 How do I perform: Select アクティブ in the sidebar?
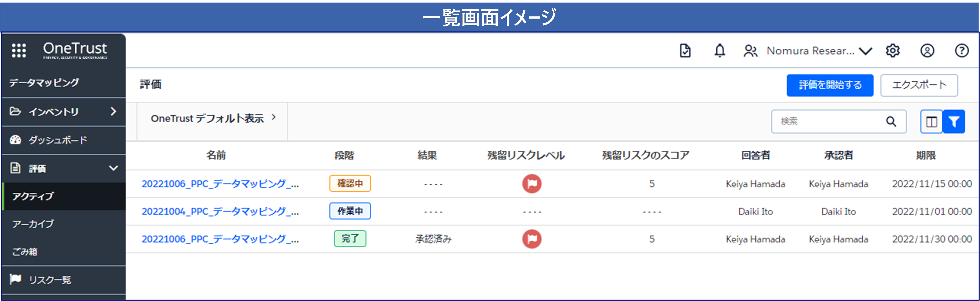click(x=63, y=196)
